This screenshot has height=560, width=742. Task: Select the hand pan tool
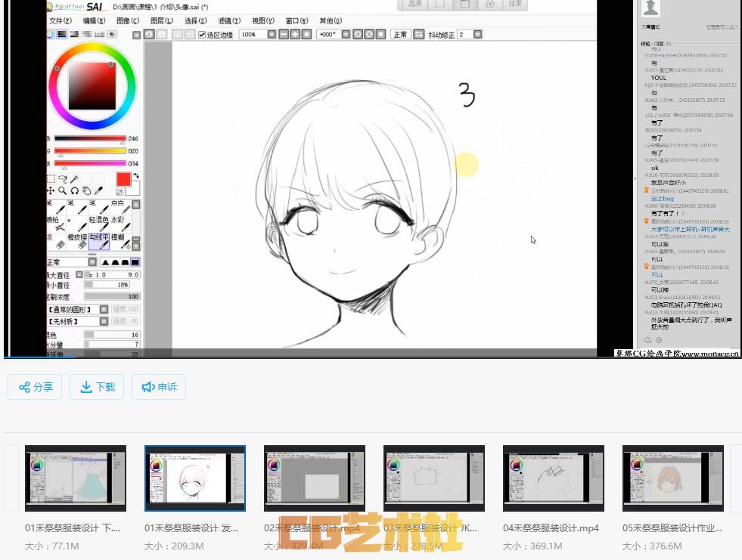pyautogui.click(x=86, y=190)
